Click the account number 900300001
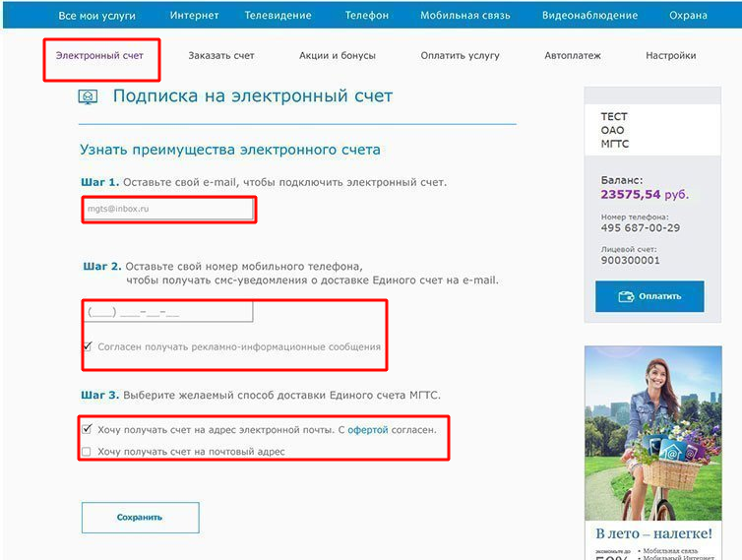742x560 pixels. point(630,260)
